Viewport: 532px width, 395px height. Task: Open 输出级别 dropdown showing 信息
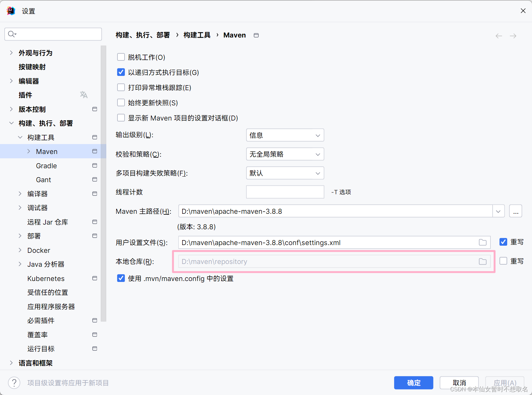(x=285, y=135)
